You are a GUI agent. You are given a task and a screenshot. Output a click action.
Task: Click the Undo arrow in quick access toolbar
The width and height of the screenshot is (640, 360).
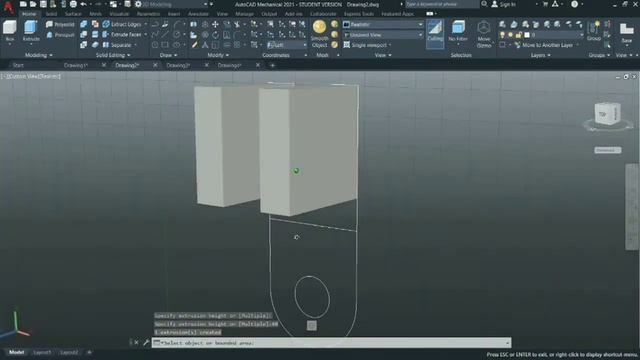84,4
